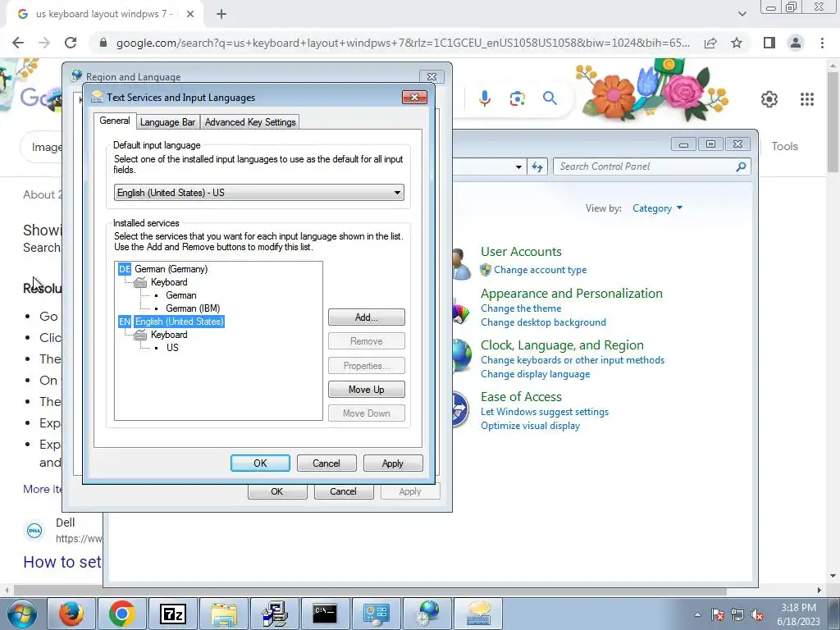Open the Windows Start menu
Screen dimensions: 840x630
click(21, 614)
